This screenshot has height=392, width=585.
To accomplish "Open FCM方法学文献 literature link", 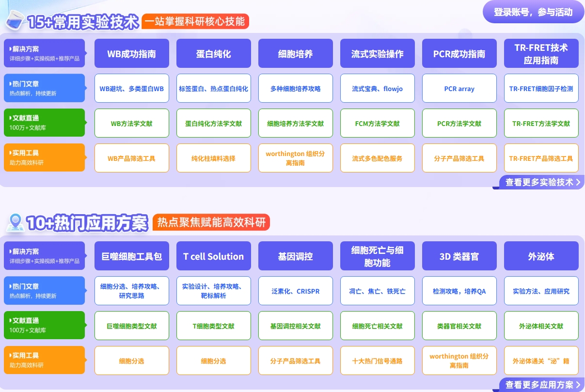I will point(377,123).
